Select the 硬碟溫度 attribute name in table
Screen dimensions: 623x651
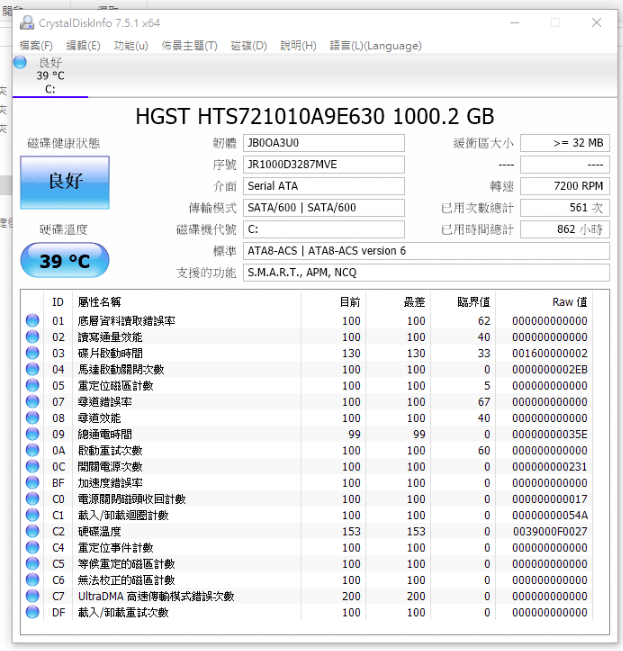99,531
